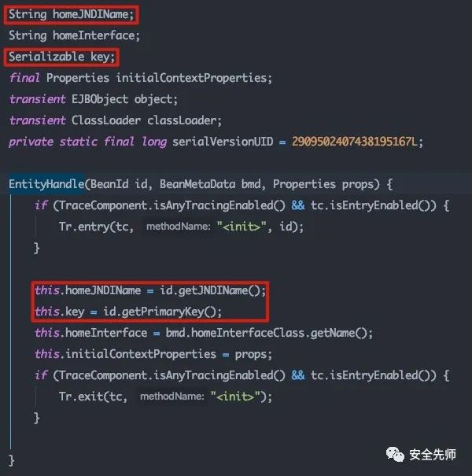
Task: Click the WeChat logo watermark icon
Action: click(x=395, y=455)
